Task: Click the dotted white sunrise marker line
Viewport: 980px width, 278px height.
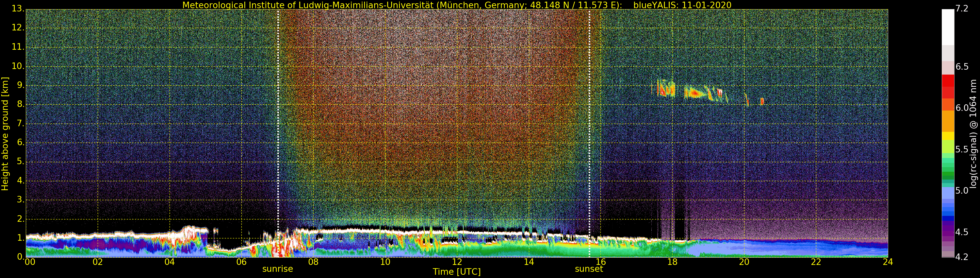Action: point(278,133)
